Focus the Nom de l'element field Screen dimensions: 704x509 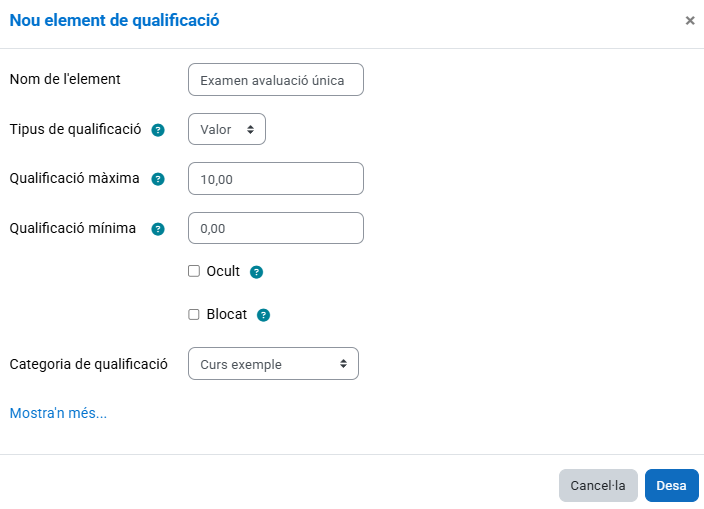[x=276, y=79]
